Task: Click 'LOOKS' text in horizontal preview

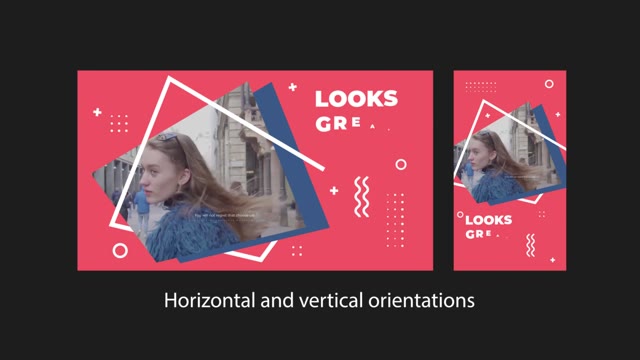Action: click(x=356, y=99)
